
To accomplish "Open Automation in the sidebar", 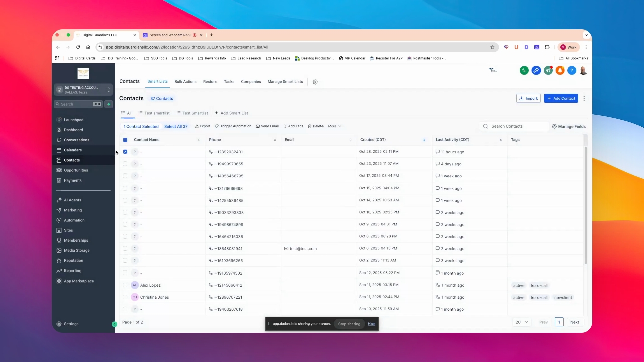I will tap(74, 220).
